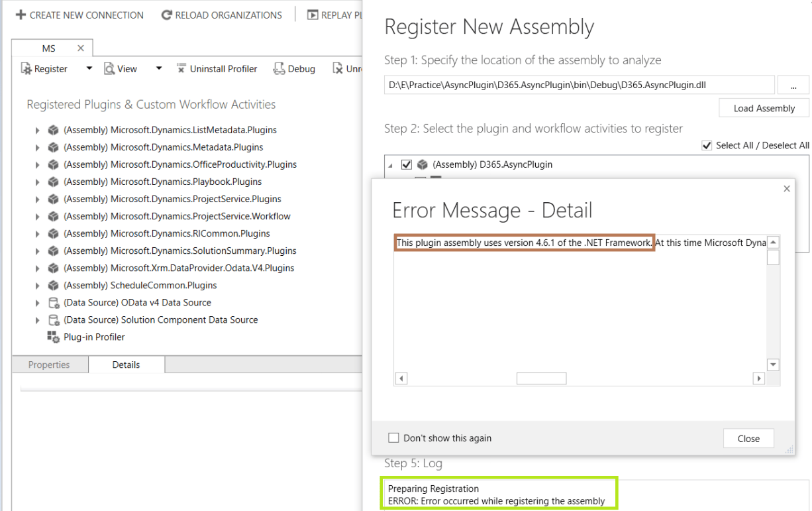The width and height of the screenshot is (812, 511).
Task: Click the error text horizontal scrollbar thumb
Action: tap(541, 378)
